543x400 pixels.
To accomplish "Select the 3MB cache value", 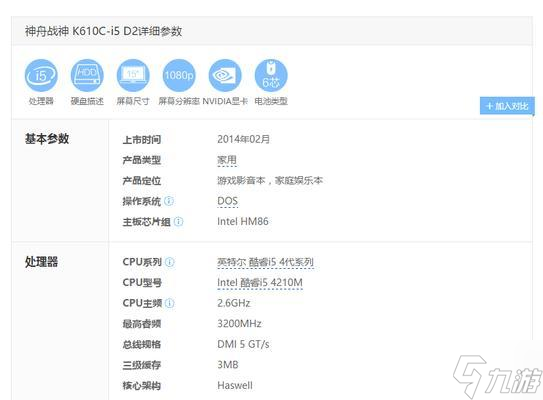I will tap(228, 365).
